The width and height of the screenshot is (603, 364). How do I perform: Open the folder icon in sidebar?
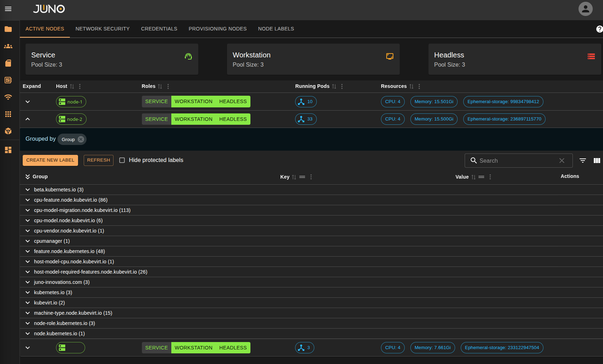(8, 29)
